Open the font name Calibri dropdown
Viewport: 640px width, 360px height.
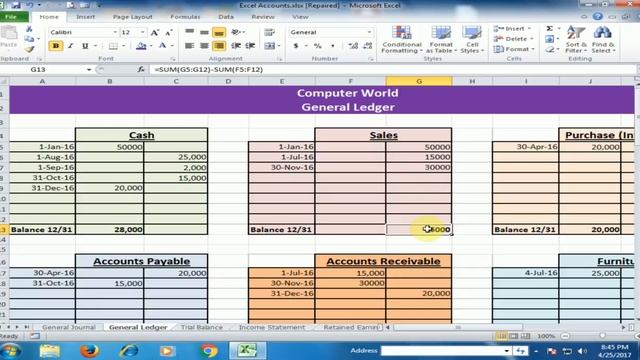click(115, 32)
